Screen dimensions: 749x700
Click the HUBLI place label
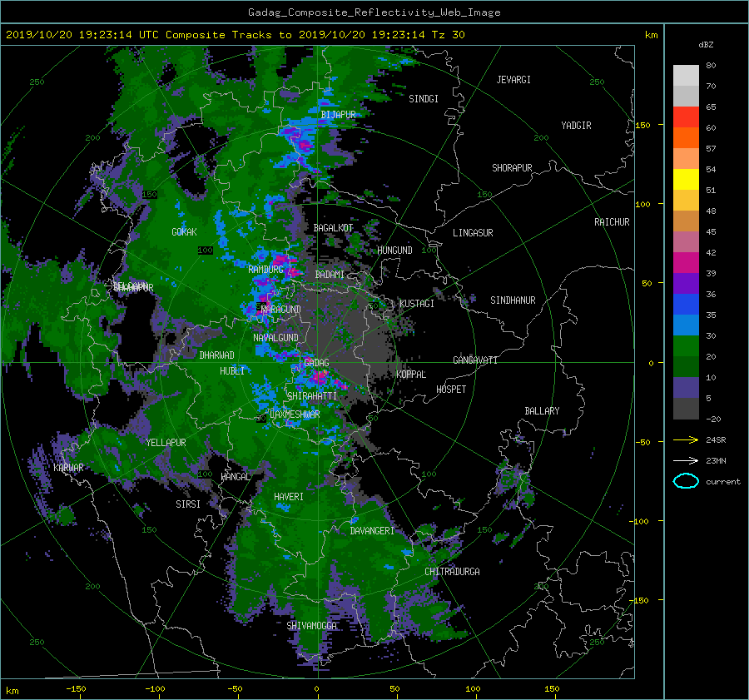tap(231, 371)
